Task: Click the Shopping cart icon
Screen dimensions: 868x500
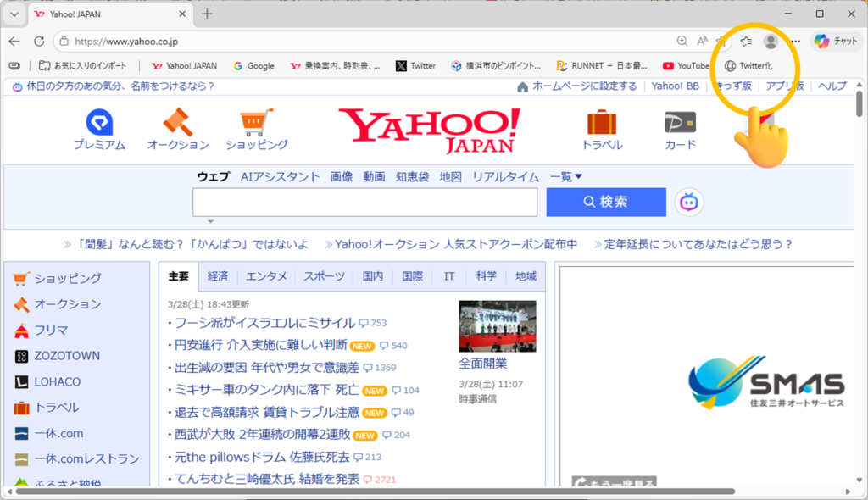Action: 257,123
